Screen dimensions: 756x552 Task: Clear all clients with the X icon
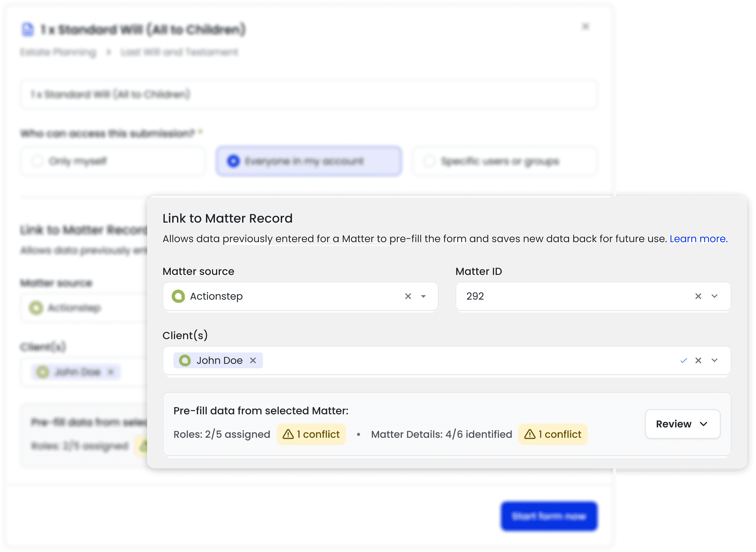pyautogui.click(x=698, y=361)
